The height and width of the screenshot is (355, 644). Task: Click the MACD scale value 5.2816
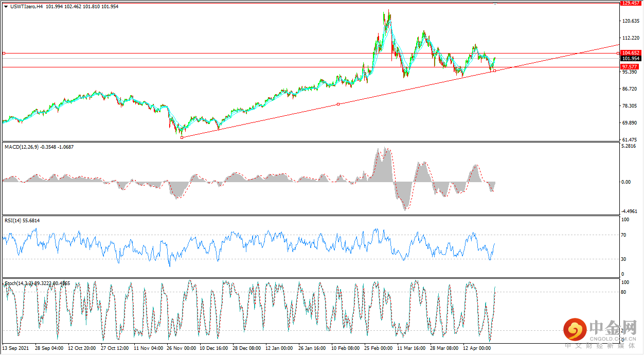coord(630,146)
